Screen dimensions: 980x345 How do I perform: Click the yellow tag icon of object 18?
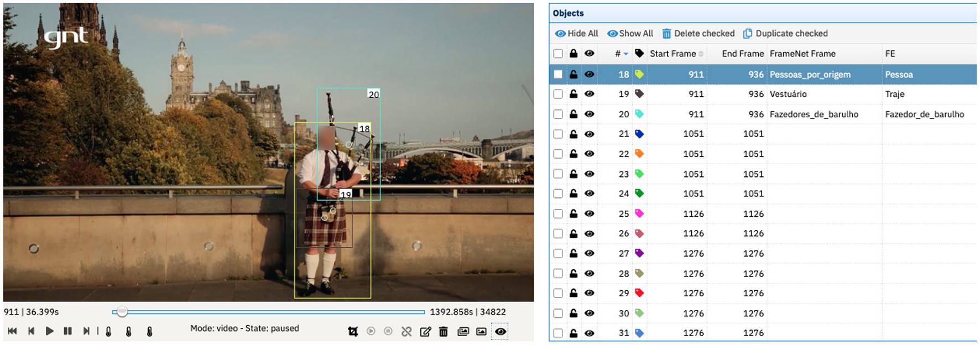tap(639, 74)
